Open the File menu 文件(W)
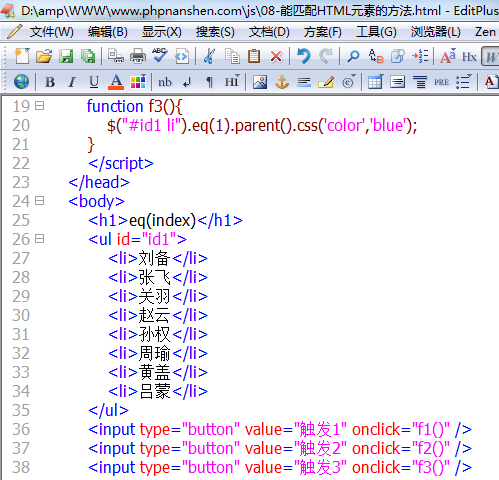Viewport: 499px width, 480px height. 51,32
